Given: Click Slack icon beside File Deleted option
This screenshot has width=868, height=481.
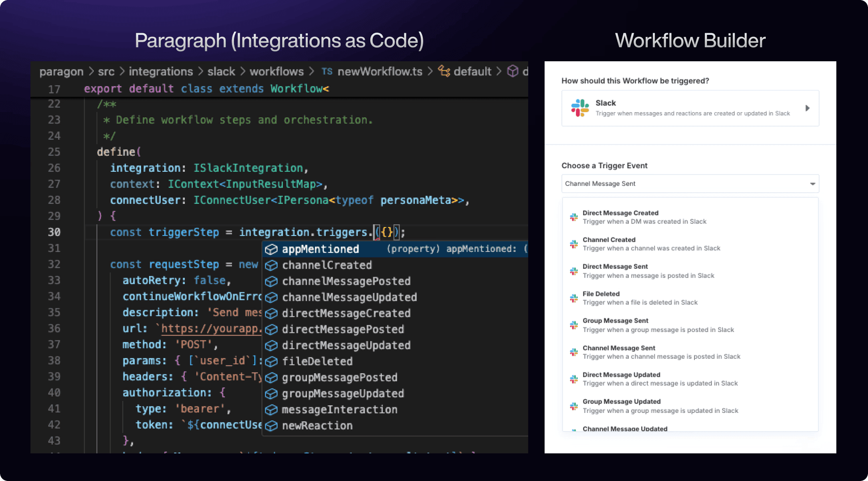Looking at the screenshot, I should tap(574, 298).
